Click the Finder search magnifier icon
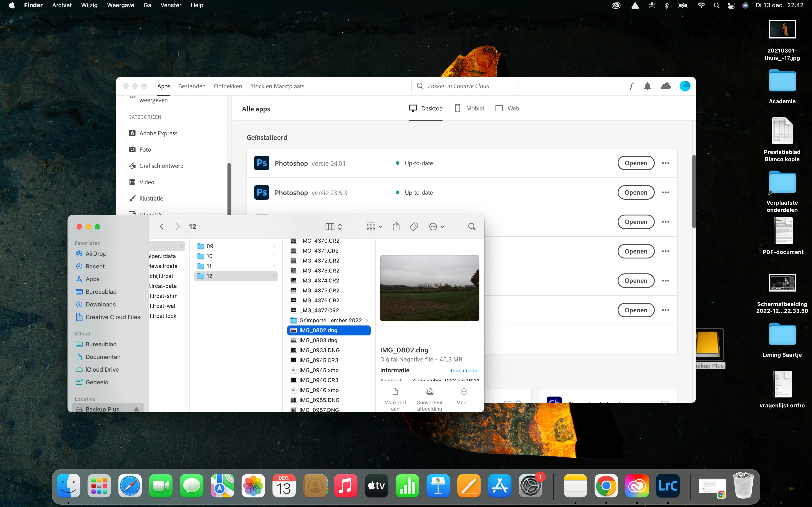812x507 pixels. (x=471, y=227)
